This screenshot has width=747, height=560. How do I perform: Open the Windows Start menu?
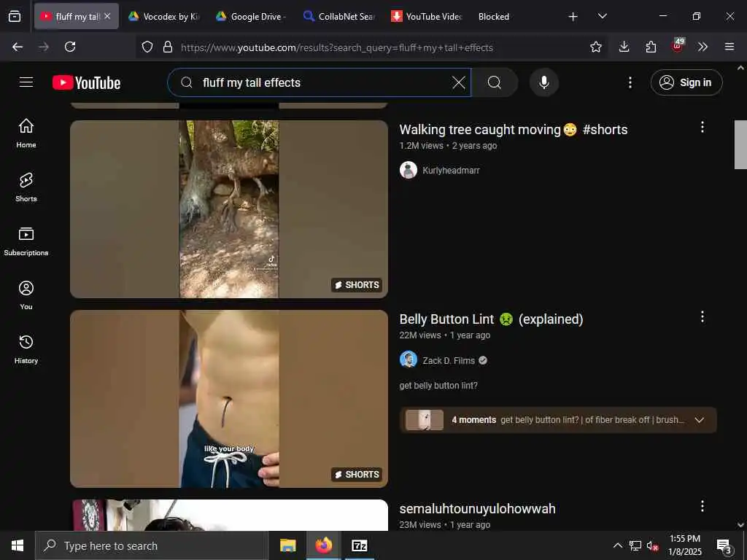18,545
